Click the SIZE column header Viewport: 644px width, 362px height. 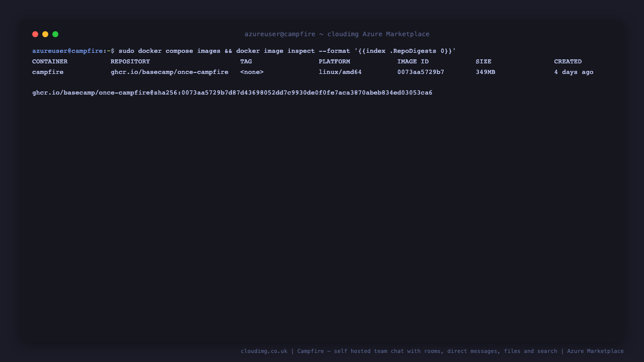pos(484,61)
